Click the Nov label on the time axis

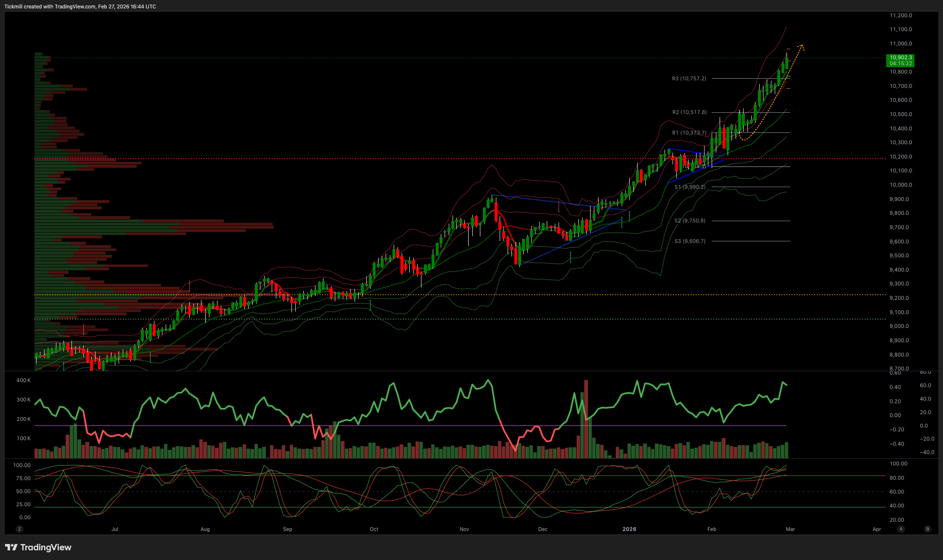464,529
